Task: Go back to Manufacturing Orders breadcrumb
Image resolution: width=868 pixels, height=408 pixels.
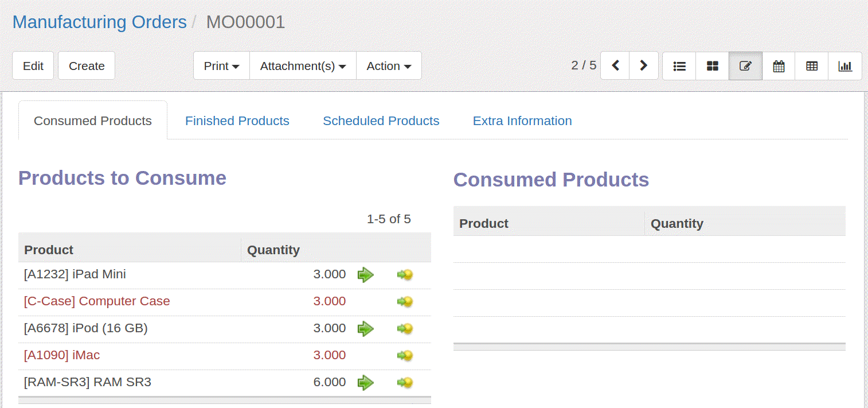Action: (x=100, y=22)
